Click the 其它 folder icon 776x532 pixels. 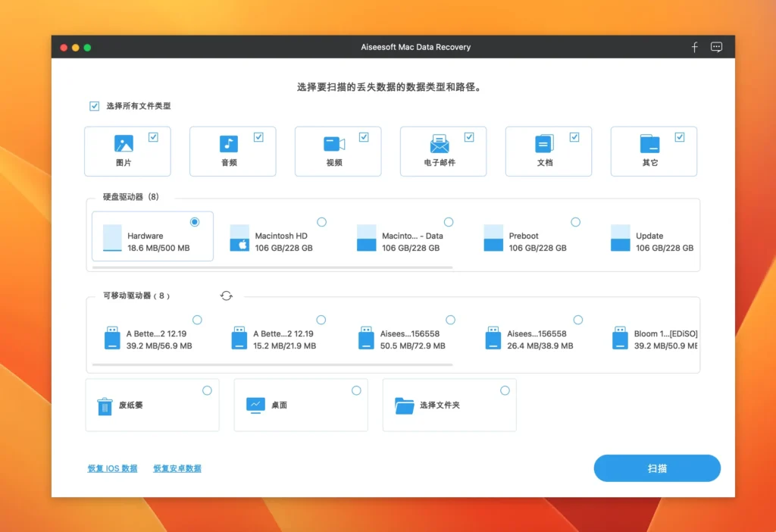(x=649, y=143)
